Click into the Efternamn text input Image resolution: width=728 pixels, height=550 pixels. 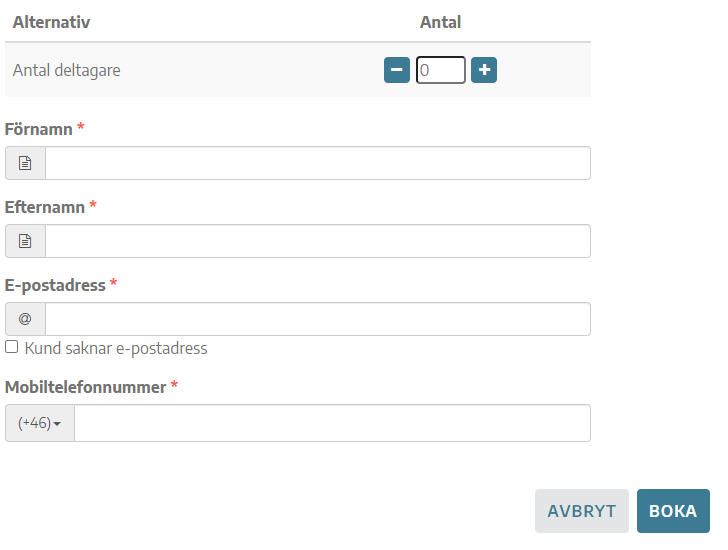point(318,241)
